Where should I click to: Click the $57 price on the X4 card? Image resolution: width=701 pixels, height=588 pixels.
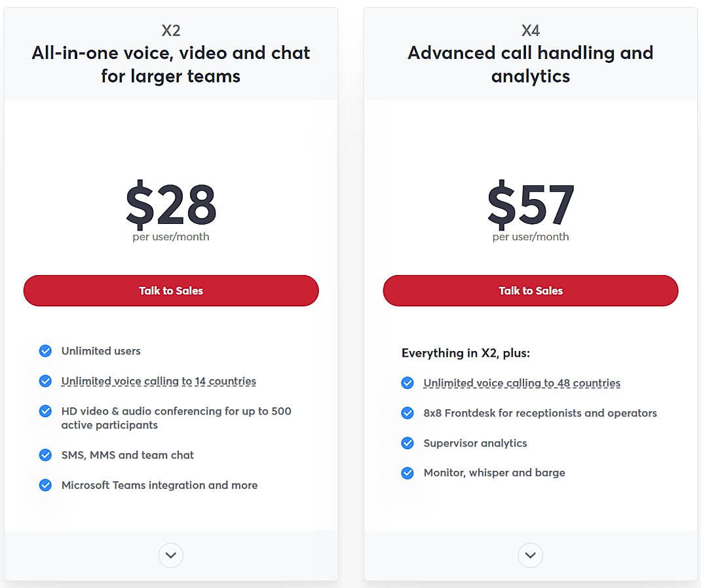[530, 205]
